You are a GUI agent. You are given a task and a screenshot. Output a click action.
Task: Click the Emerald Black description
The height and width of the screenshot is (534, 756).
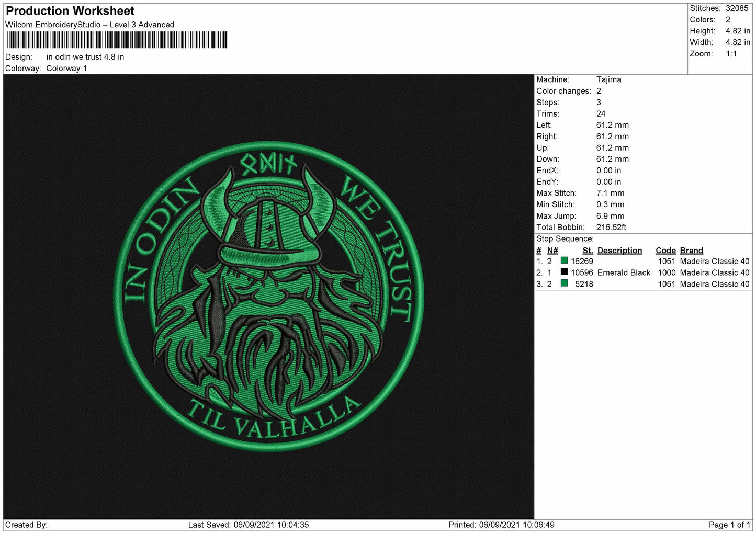point(624,273)
